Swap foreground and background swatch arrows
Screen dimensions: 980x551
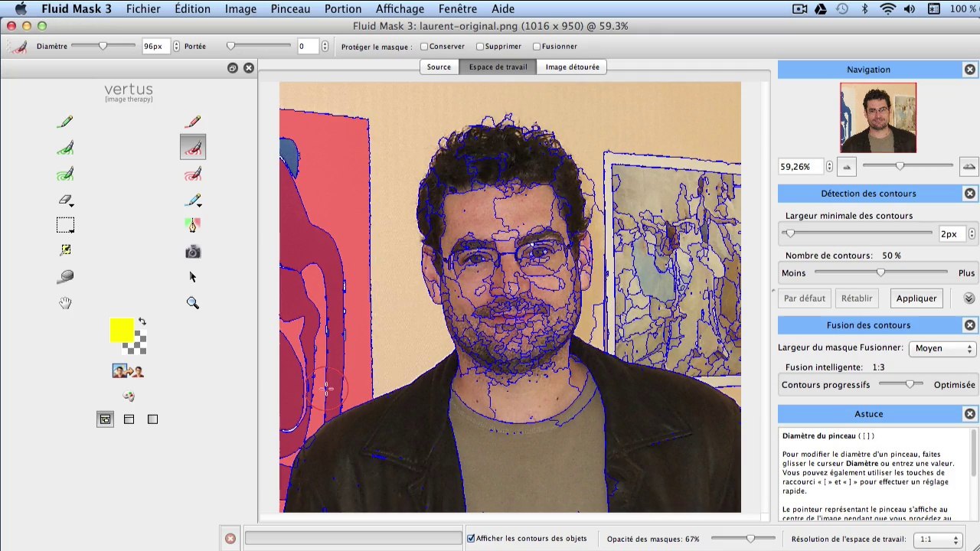click(x=142, y=321)
